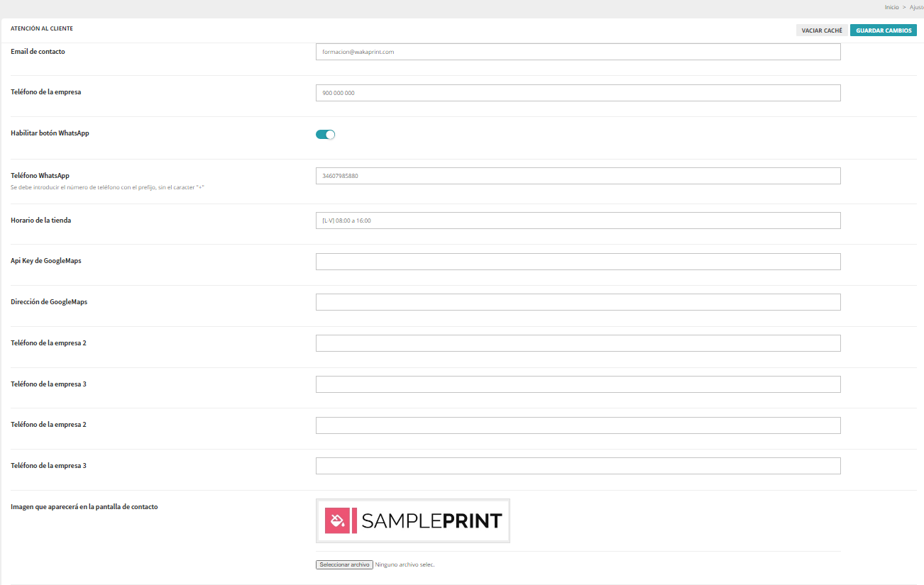Click the Habilitar botón WhatsApp label text
924x585 pixels.
[50, 133]
